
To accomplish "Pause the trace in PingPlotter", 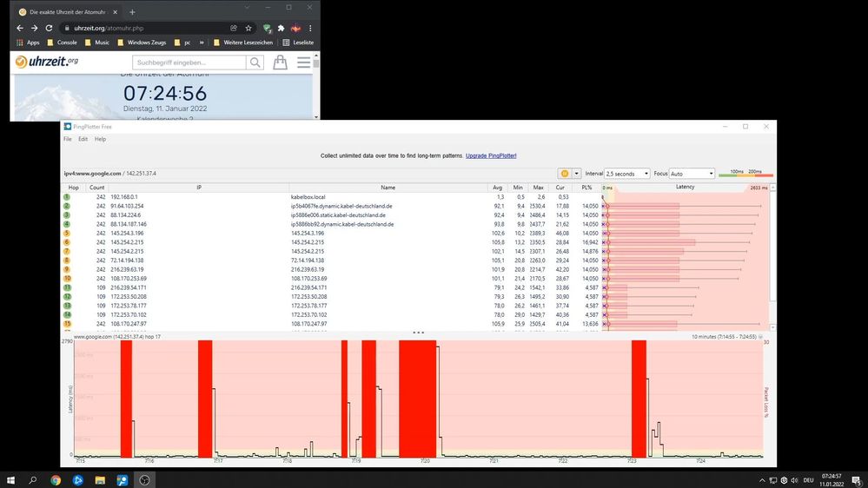I will (x=565, y=174).
